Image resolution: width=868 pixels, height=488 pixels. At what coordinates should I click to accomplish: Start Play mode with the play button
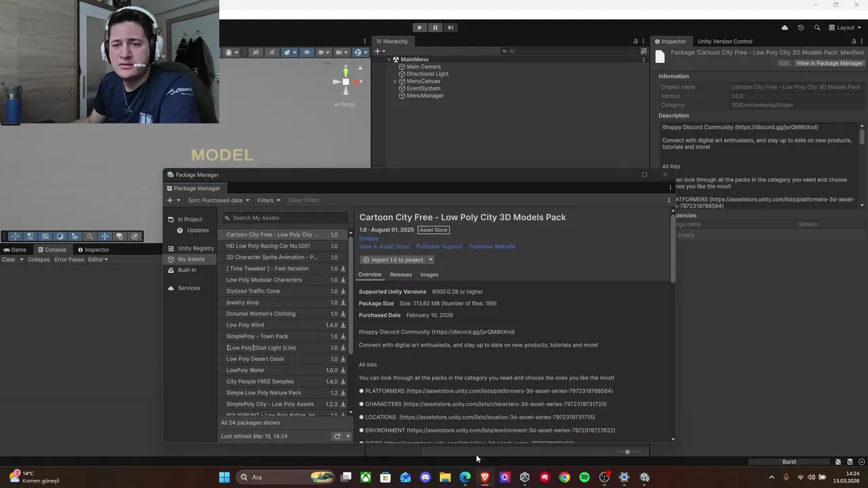pos(420,28)
